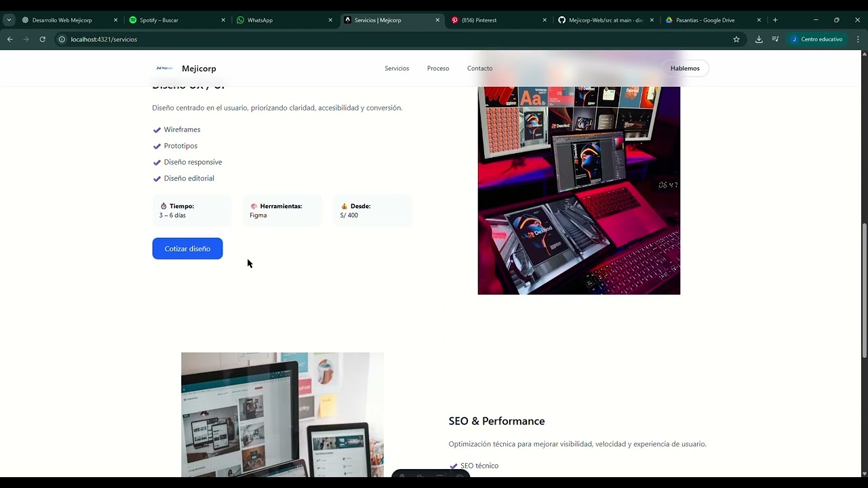
Task: Close the Servicios | Mejicorp tab
Action: (437, 20)
